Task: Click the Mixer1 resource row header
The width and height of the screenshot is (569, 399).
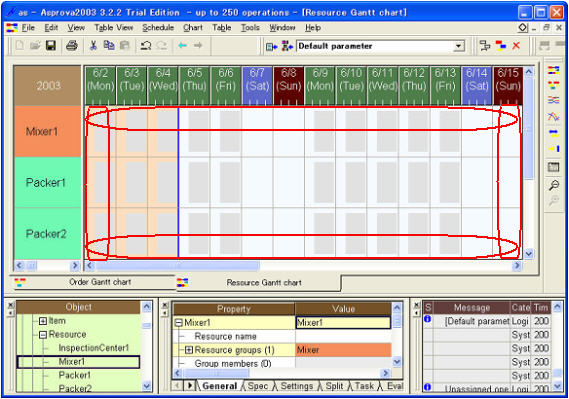Action: (48, 131)
